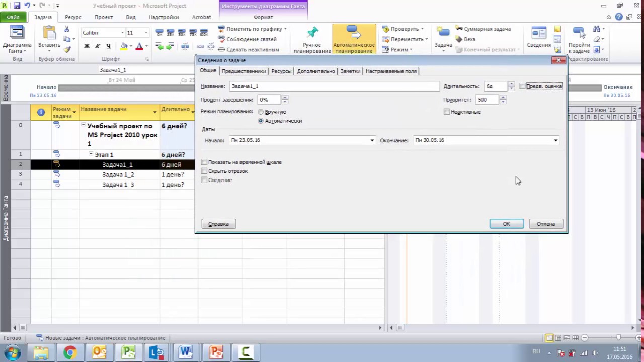The width and height of the screenshot is (644, 362).
Task: Enable Show on timeline checkbox
Action: pos(204,162)
